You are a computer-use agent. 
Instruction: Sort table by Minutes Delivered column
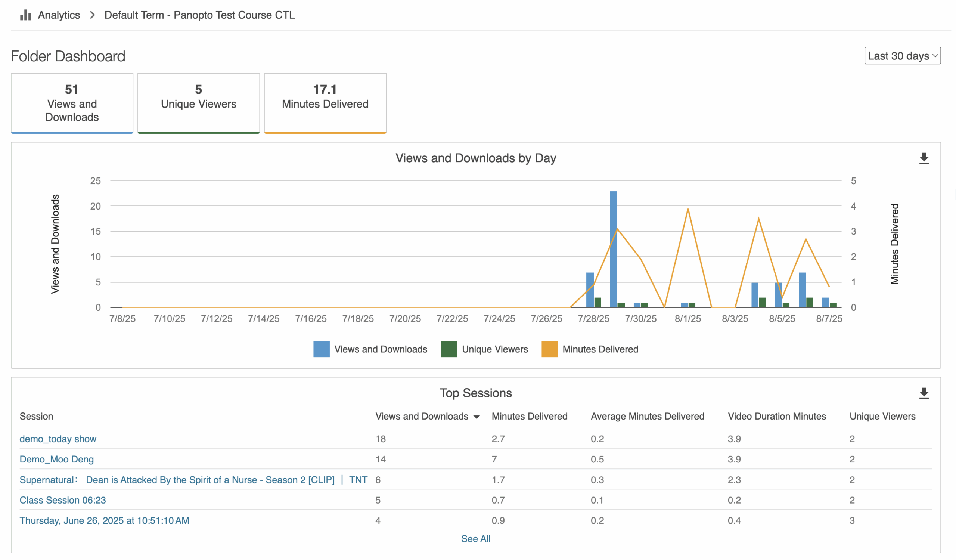529,416
